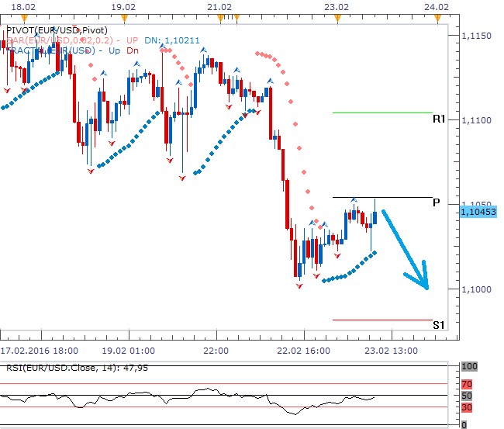The image size is (504, 429).
Task: Select the P pivot level label
Action: coord(437,203)
